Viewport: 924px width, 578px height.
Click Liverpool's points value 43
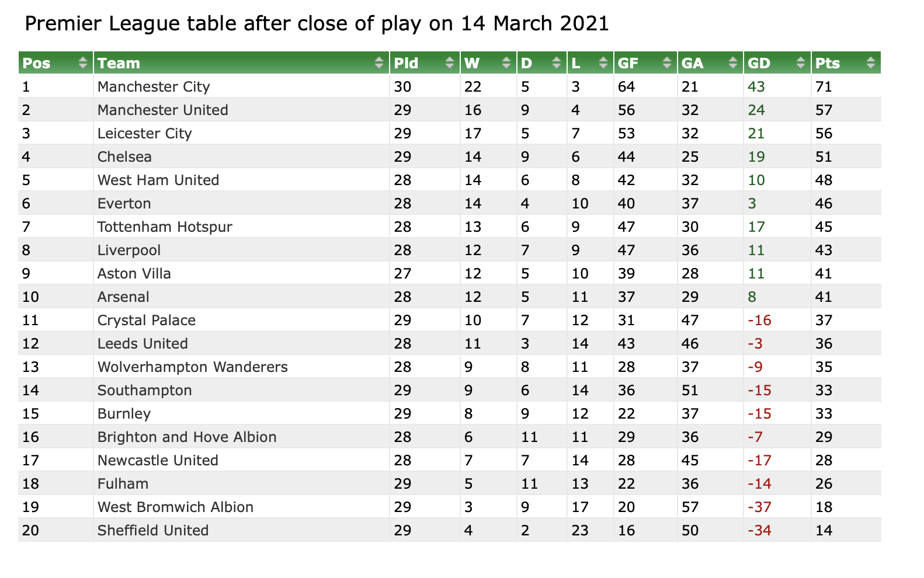(824, 250)
